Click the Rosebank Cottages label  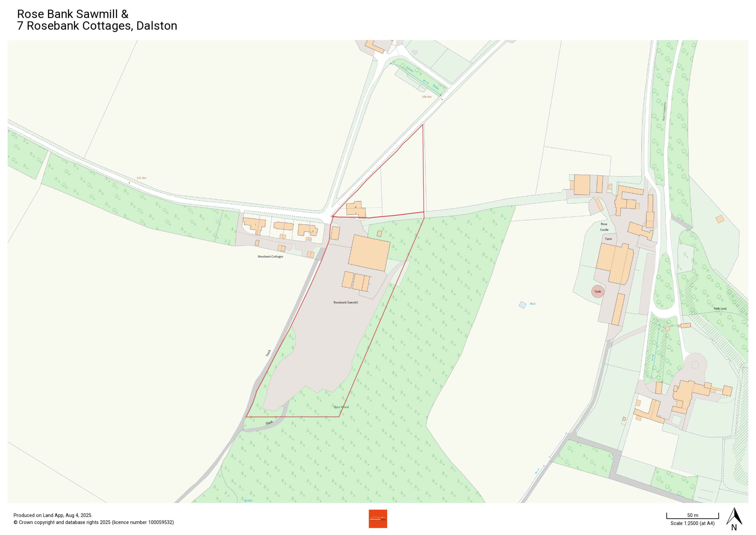tap(270, 257)
